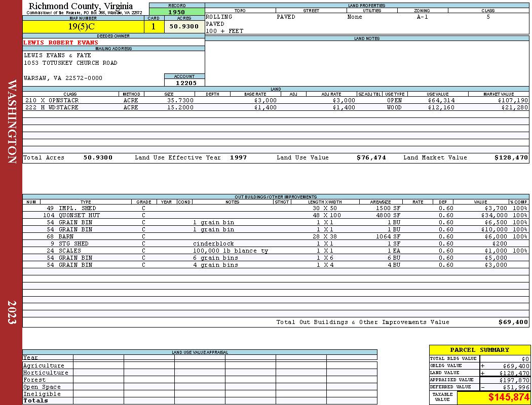Click the Quonset Hut value $34,000

(494, 216)
